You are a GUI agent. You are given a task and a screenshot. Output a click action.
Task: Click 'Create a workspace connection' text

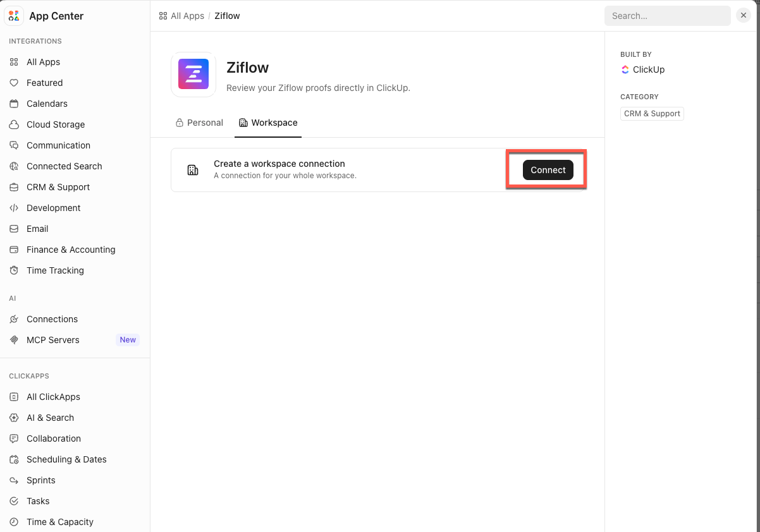click(279, 164)
